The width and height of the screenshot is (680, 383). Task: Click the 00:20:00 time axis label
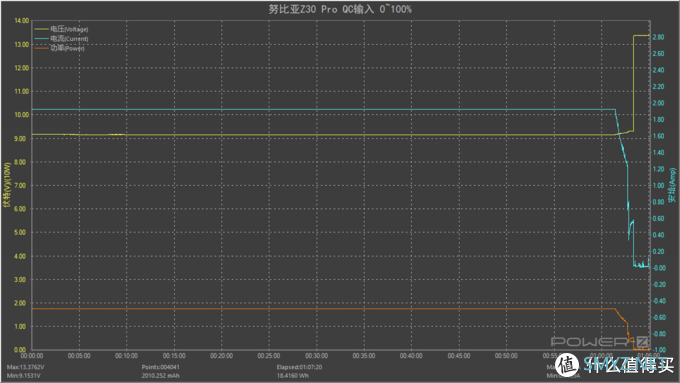(x=222, y=356)
